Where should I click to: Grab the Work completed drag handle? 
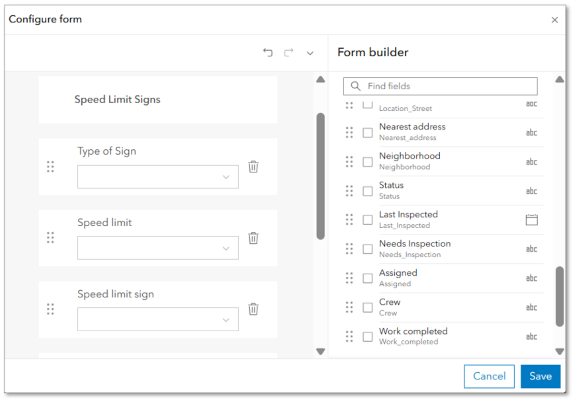click(x=349, y=337)
